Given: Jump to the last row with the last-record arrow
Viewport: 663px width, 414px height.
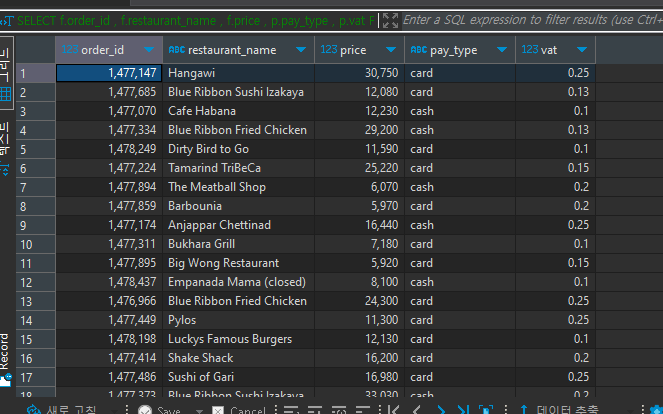Looking at the screenshot, I should click(x=463, y=410).
